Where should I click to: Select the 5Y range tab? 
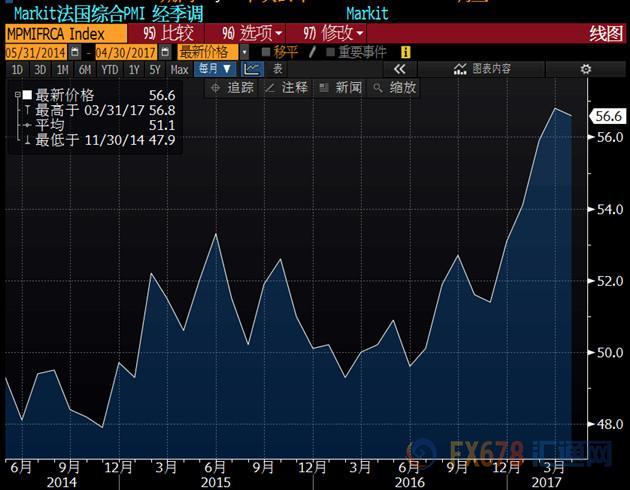pos(155,70)
